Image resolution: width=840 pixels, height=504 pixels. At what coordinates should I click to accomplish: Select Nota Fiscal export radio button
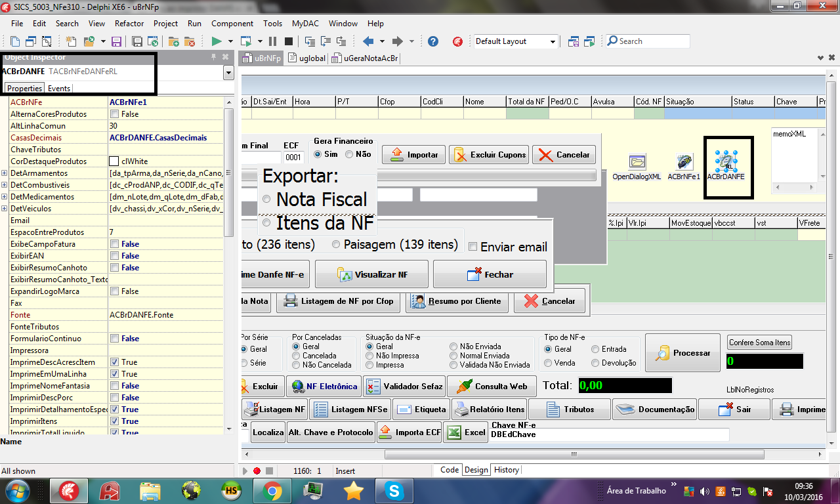[266, 199]
